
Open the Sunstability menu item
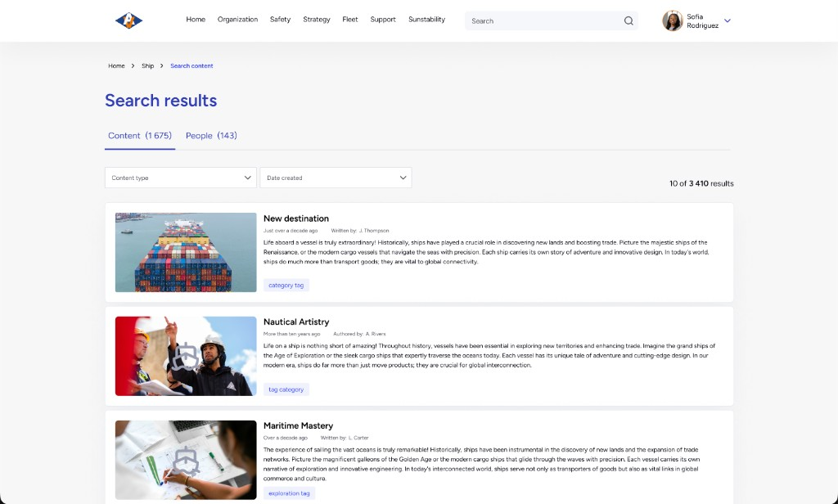click(426, 20)
